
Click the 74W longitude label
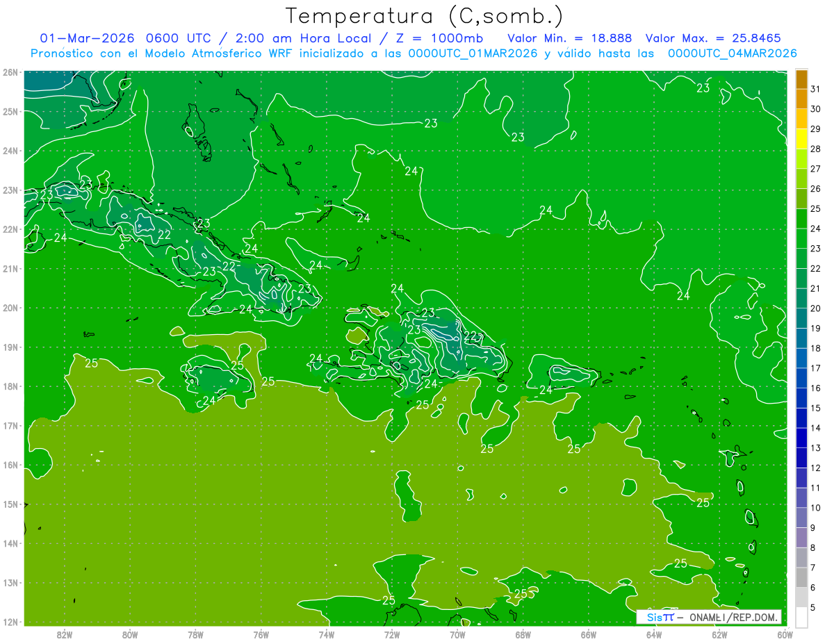click(x=327, y=634)
